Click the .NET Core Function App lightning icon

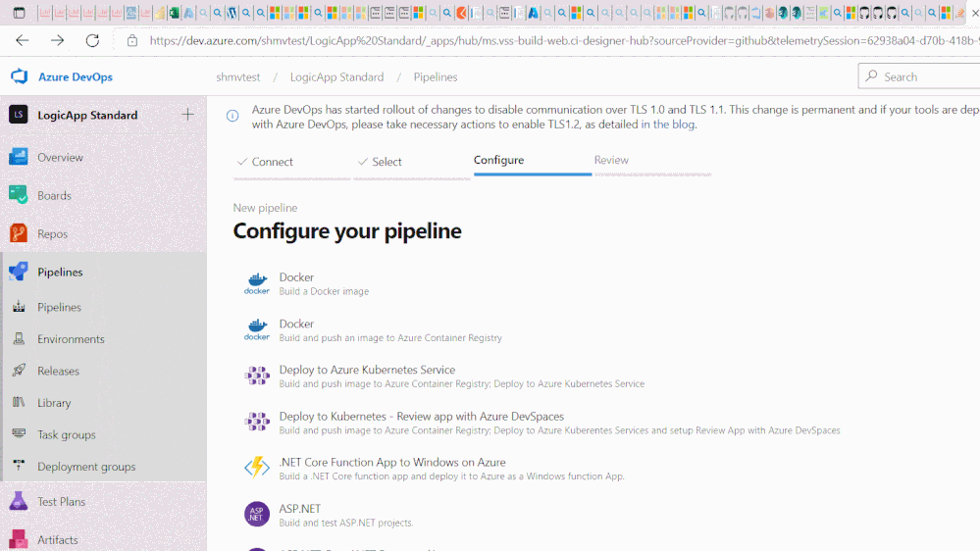pyautogui.click(x=257, y=468)
